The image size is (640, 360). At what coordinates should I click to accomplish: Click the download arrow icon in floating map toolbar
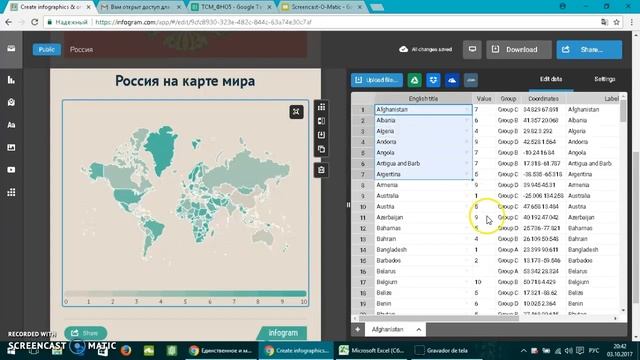(321, 135)
